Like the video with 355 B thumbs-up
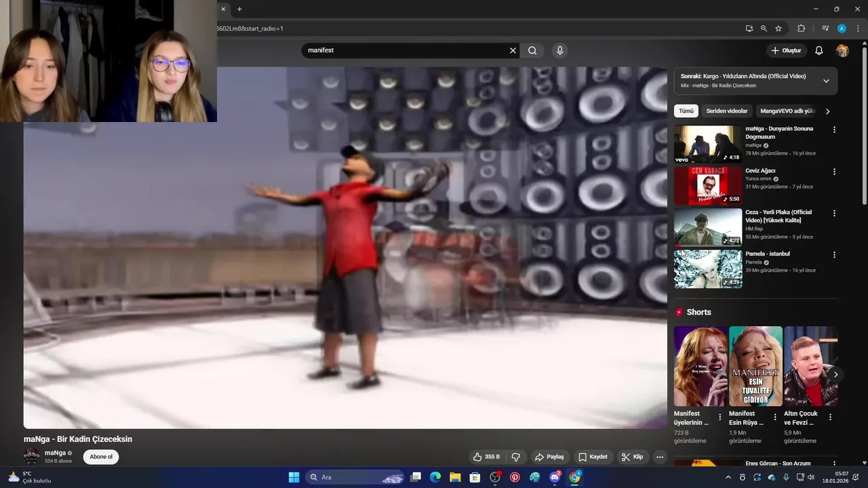 point(487,457)
